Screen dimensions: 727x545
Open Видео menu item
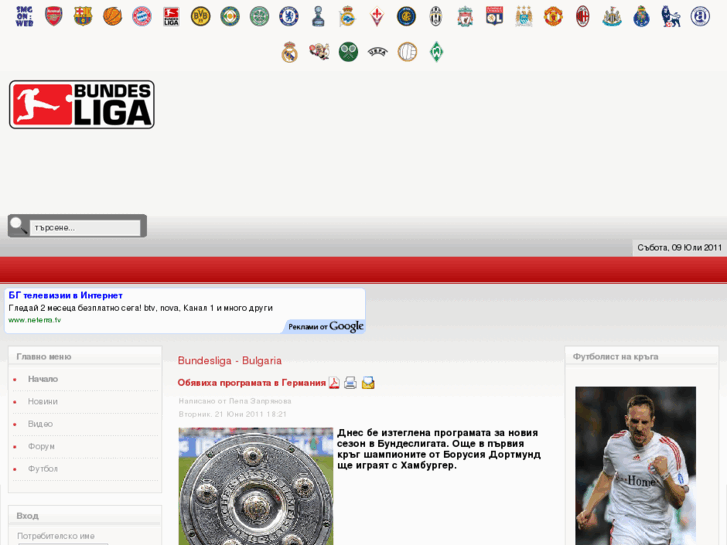[x=40, y=424]
